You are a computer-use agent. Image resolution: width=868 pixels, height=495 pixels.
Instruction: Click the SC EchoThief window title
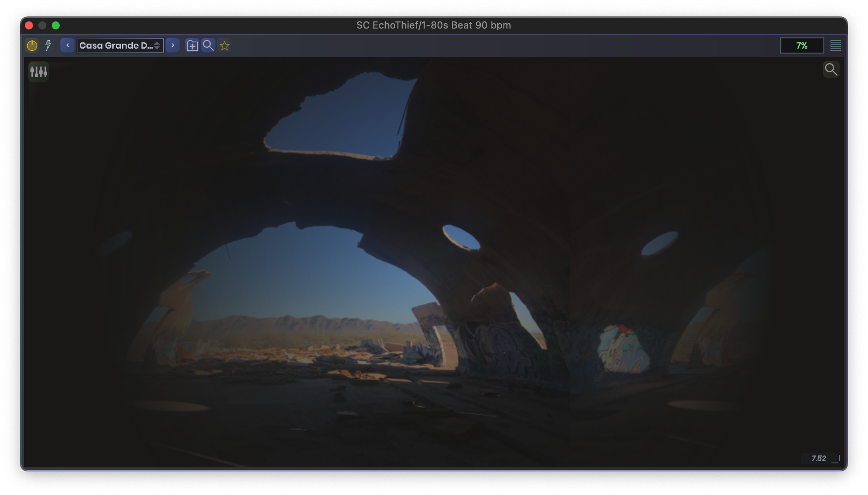pos(434,25)
